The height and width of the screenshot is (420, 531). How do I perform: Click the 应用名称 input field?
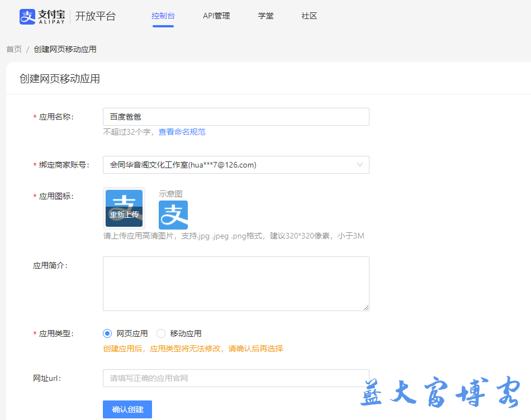click(x=236, y=117)
